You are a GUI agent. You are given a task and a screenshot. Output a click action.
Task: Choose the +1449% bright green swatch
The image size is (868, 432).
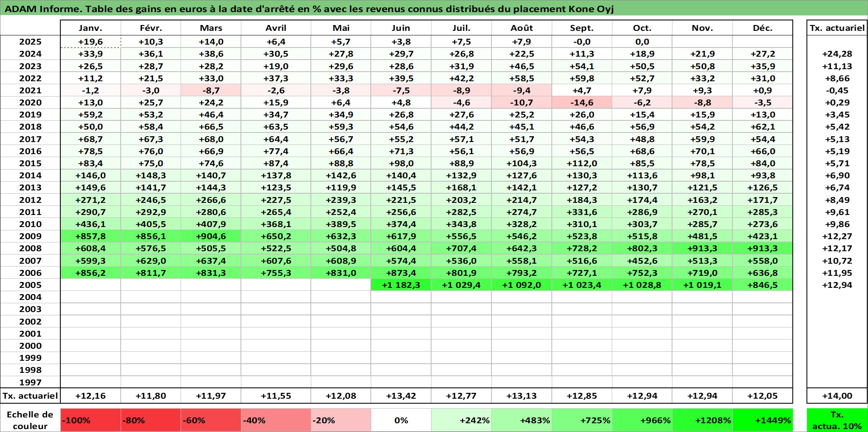(x=762, y=420)
